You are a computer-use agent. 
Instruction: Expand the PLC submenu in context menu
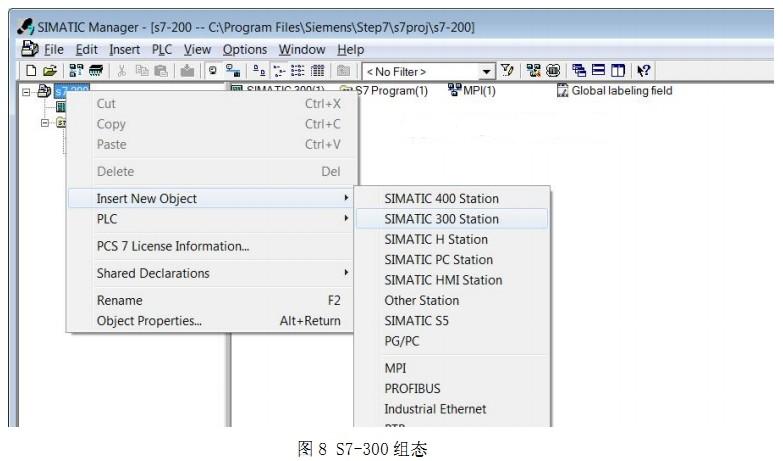click(210, 219)
